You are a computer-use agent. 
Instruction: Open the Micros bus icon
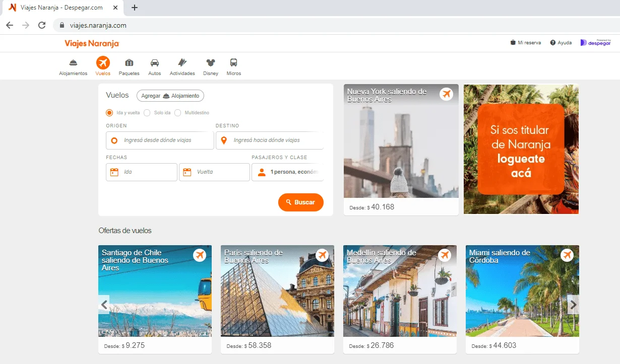[x=234, y=62]
